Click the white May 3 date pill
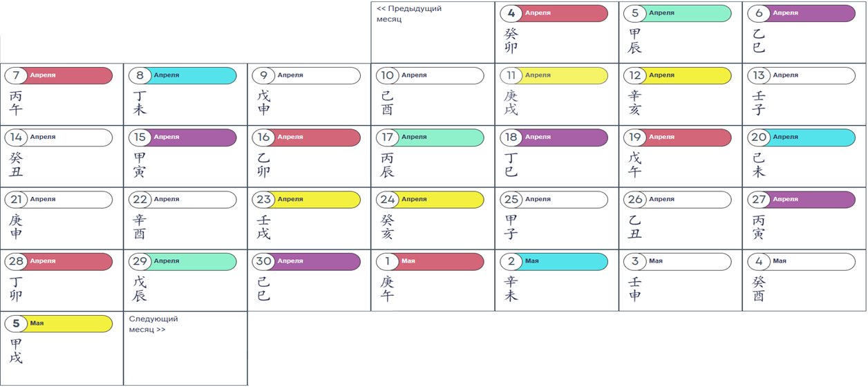The width and height of the screenshot is (868, 387). [677, 261]
